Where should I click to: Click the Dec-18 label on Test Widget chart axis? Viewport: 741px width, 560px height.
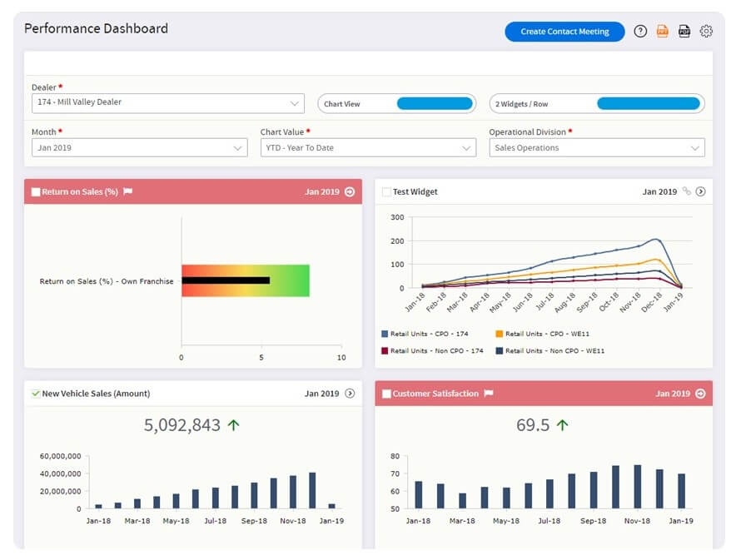(x=652, y=302)
